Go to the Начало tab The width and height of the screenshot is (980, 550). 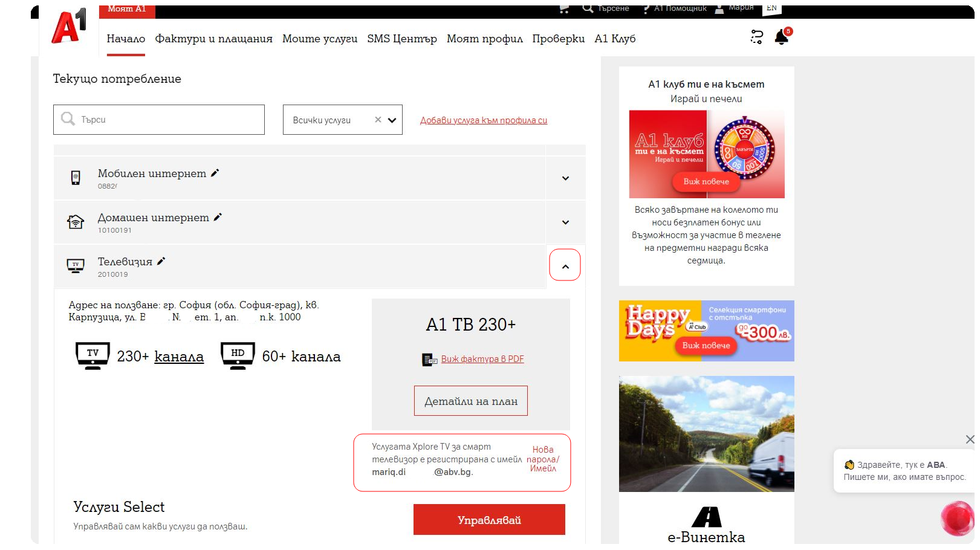[126, 39]
